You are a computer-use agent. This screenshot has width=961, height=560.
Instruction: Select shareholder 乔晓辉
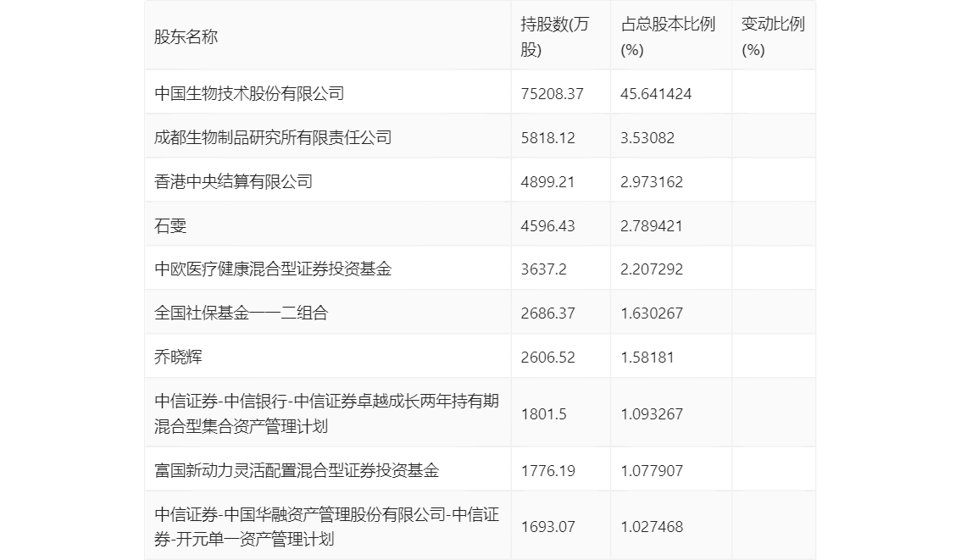pos(178,358)
